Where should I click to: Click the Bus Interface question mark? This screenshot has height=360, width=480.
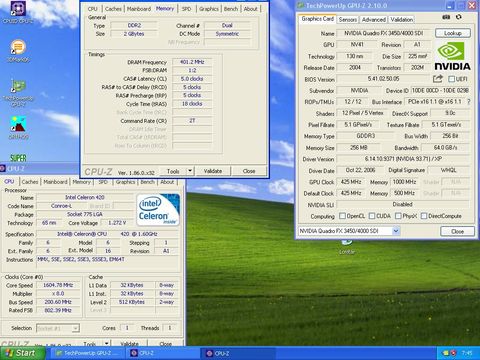tap(469, 102)
